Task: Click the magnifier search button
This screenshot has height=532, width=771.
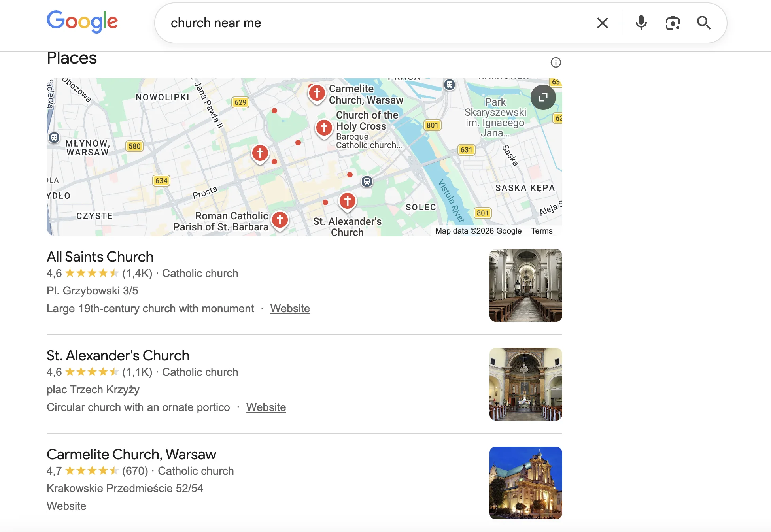Action: click(x=704, y=23)
